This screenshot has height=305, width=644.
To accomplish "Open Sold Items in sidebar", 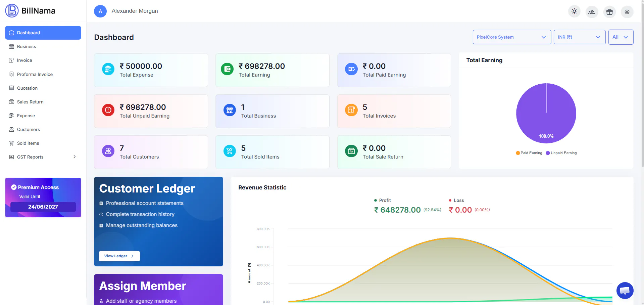I will [x=43, y=143].
